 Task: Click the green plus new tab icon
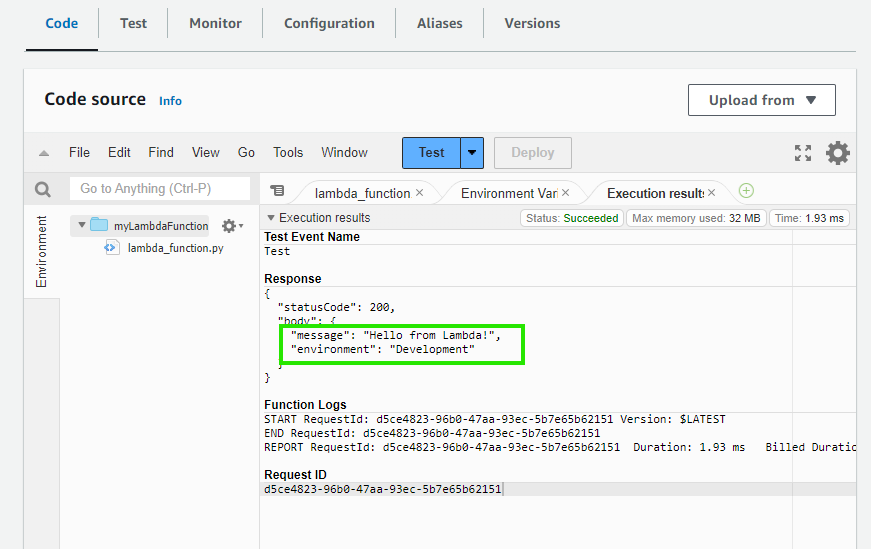pyautogui.click(x=746, y=191)
